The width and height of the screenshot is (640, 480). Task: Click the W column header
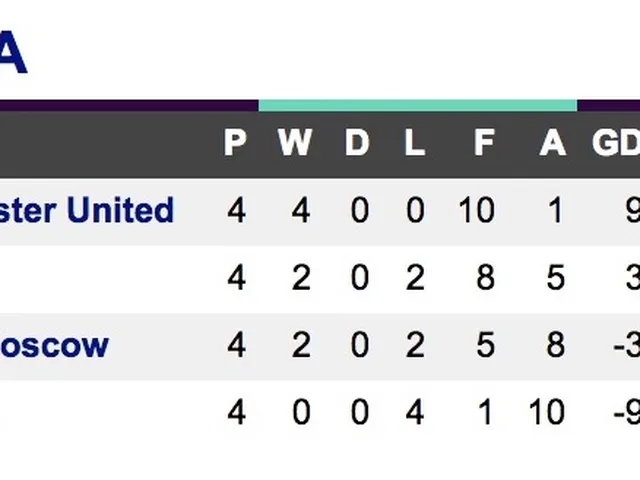tap(294, 143)
